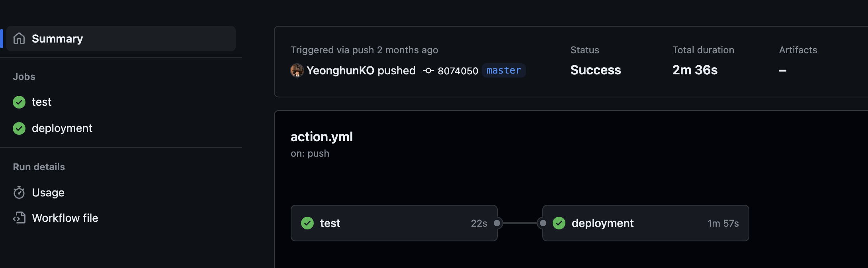Click the Workflow file code icon
The image size is (868, 268).
[19, 218]
